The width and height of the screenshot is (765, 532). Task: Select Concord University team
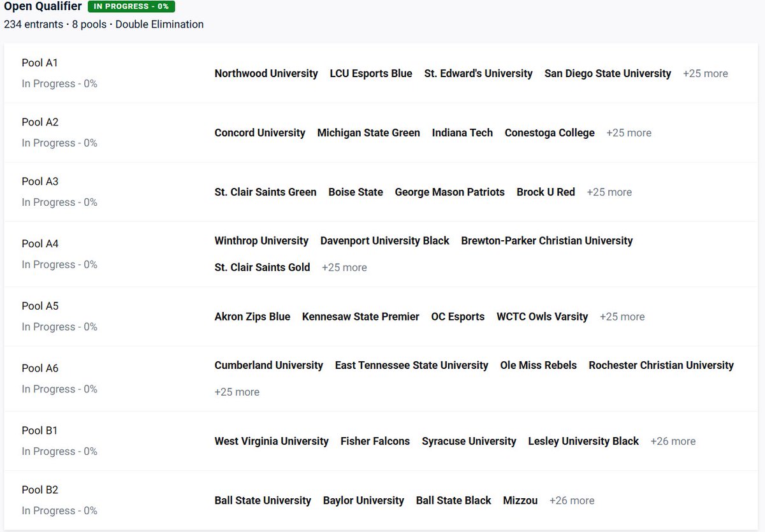pyautogui.click(x=259, y=133)
